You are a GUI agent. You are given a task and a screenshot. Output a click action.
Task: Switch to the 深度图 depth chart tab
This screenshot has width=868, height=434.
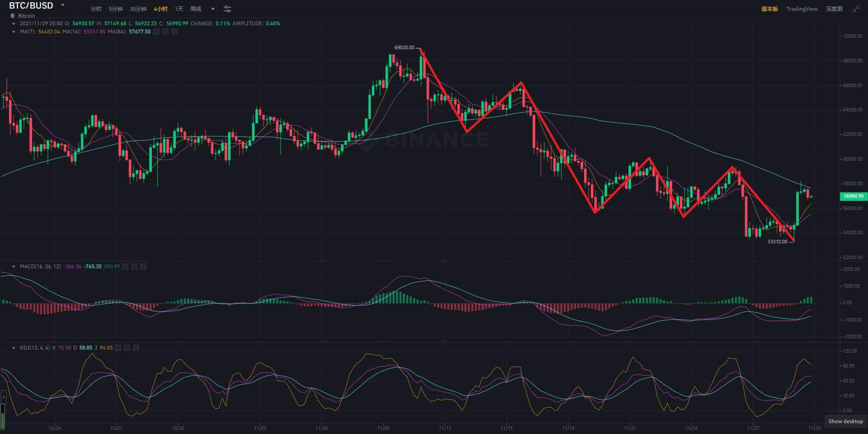(834, 9)
